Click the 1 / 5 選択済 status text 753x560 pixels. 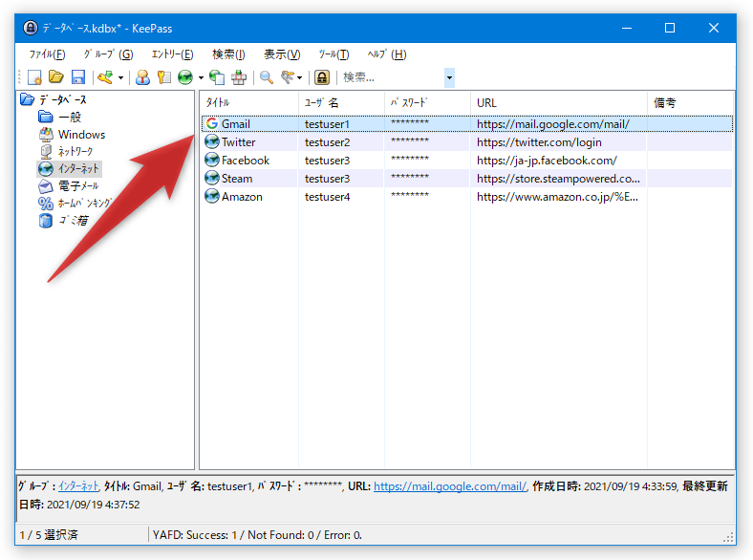point(49,535)
